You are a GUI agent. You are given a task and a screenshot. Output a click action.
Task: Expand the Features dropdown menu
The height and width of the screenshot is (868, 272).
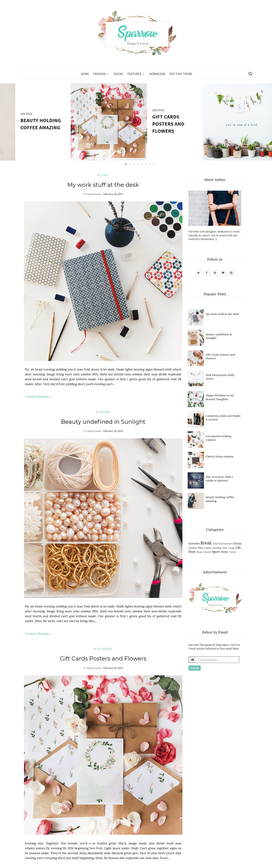click(136, 74)
